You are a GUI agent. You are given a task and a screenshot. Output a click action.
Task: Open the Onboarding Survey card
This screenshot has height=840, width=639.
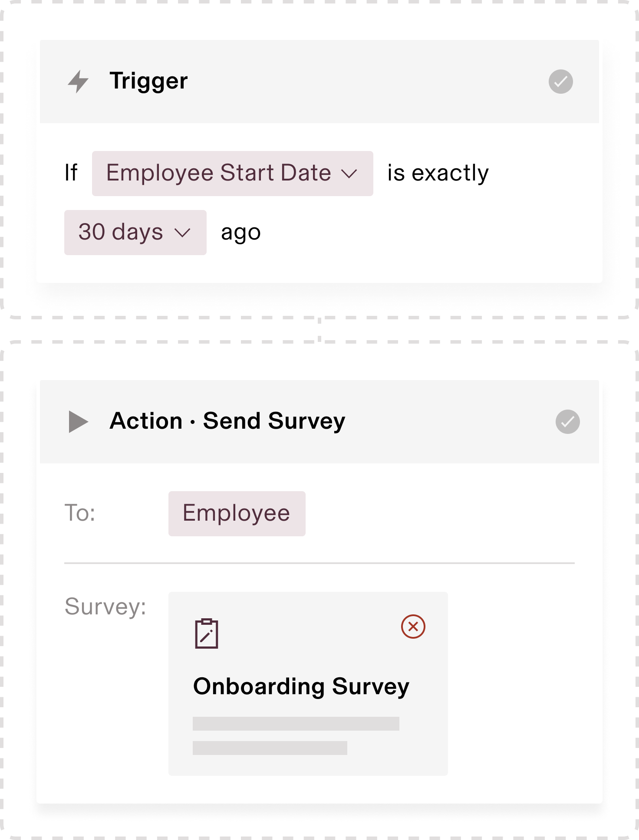tap(308, 683)
